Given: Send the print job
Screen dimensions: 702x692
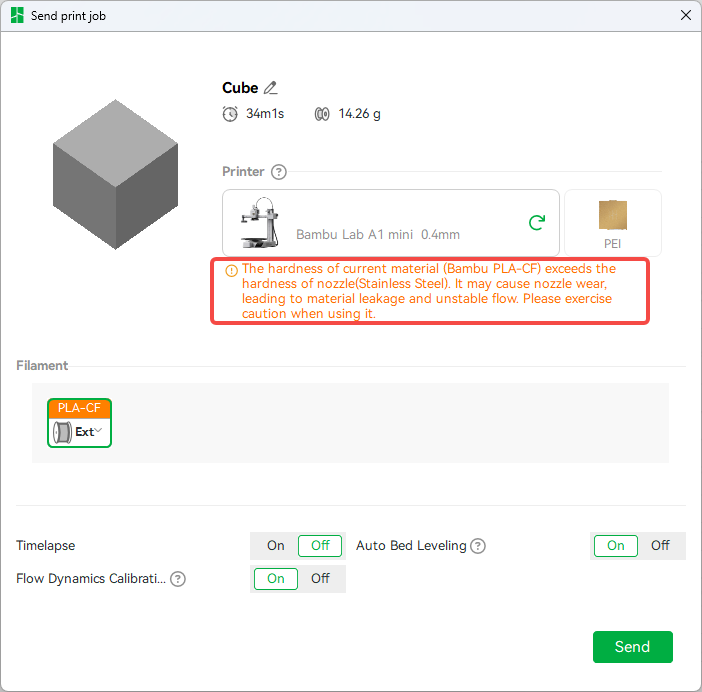Looking at the screenshot, I should [x=633, y=647].
